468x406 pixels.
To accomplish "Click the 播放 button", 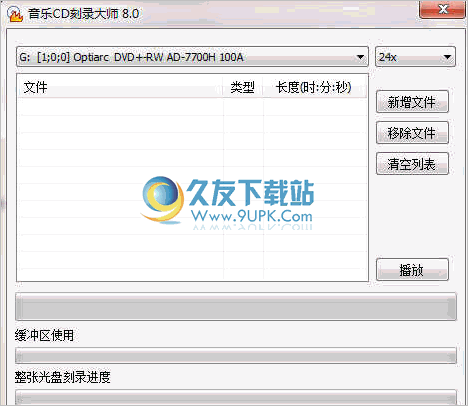I will pyautogui.click(x=412, y=269).
